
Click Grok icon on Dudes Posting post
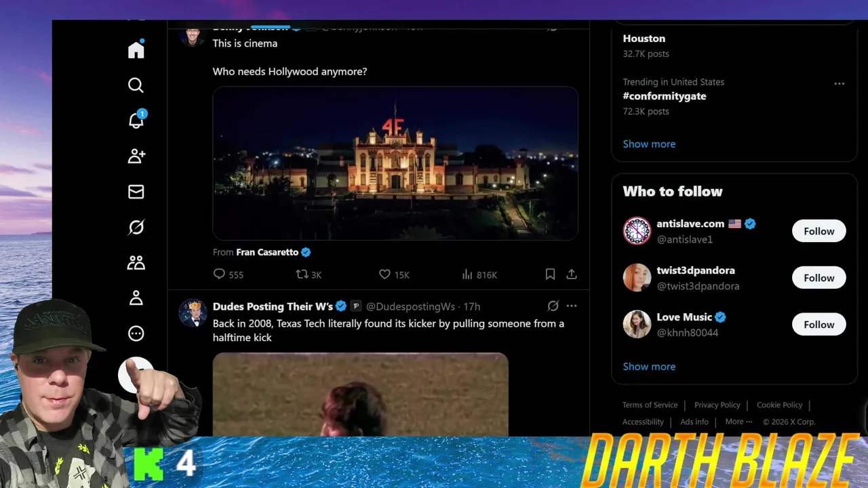coord(553,306)
